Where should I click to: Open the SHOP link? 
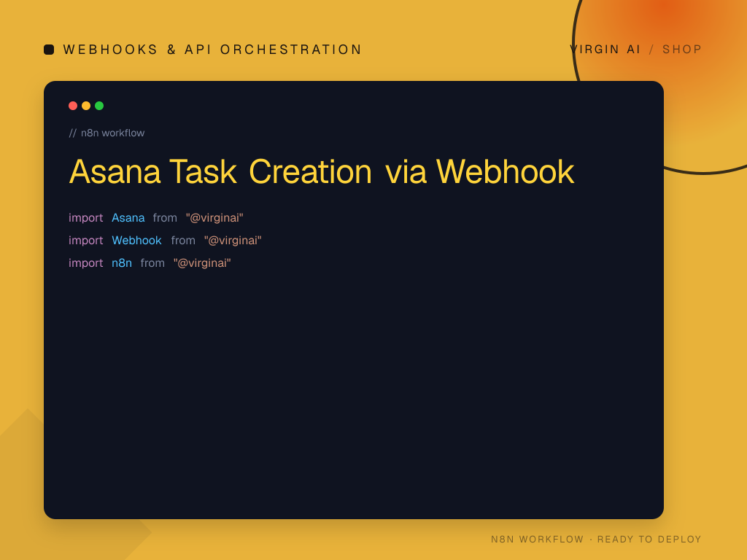(682, 50)
